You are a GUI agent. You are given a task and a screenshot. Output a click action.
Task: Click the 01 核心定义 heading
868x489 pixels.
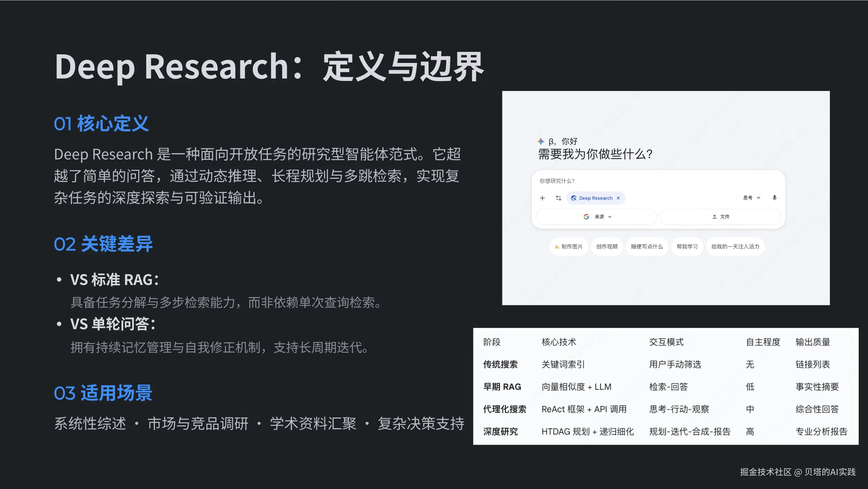click(x=101, y=123)
